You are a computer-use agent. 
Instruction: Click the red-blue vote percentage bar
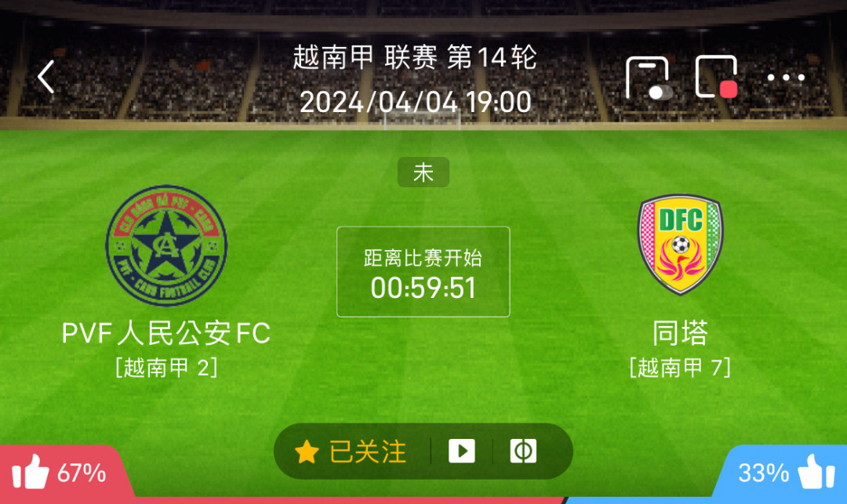pos(423,500)
